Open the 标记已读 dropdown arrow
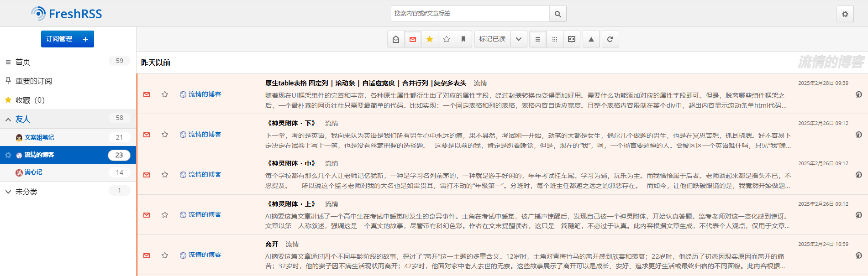Image resolution: width=868 pixels, height=276 pixels. 518,39
